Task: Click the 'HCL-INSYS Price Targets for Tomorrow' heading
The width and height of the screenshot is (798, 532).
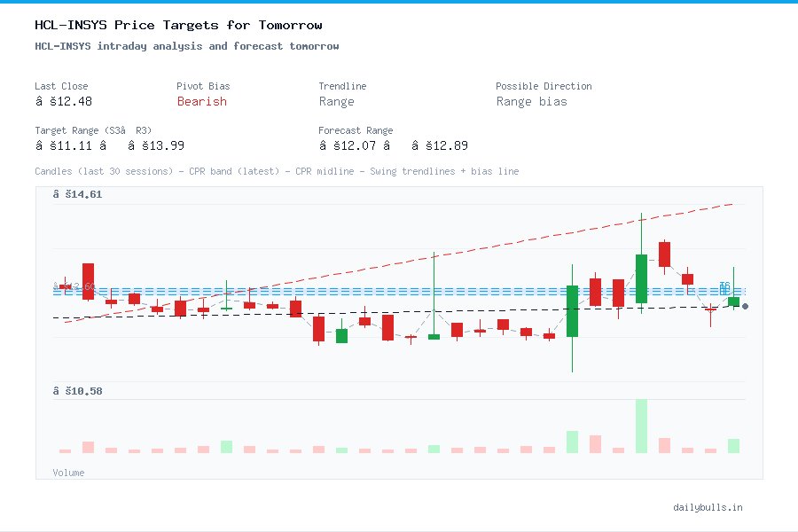Action: [178, 25]
